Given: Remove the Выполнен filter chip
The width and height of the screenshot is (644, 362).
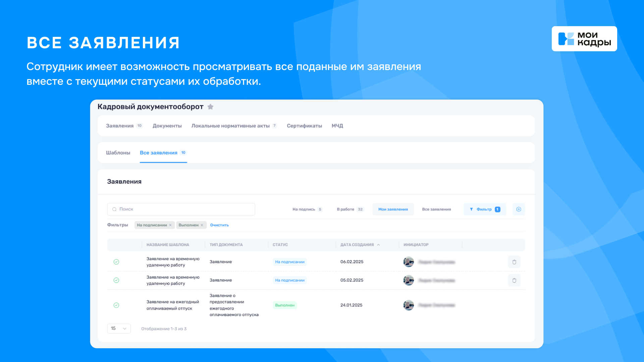Looking at the screenshot, I should click(202, 225).
